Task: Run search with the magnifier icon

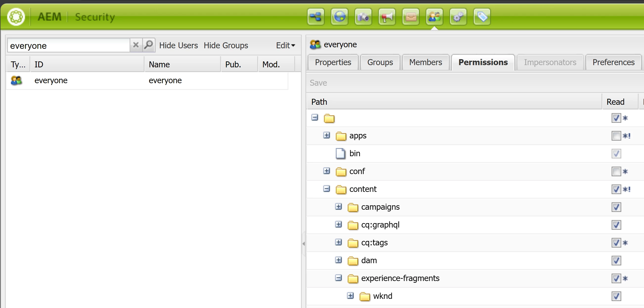Action: pos(149,45)
